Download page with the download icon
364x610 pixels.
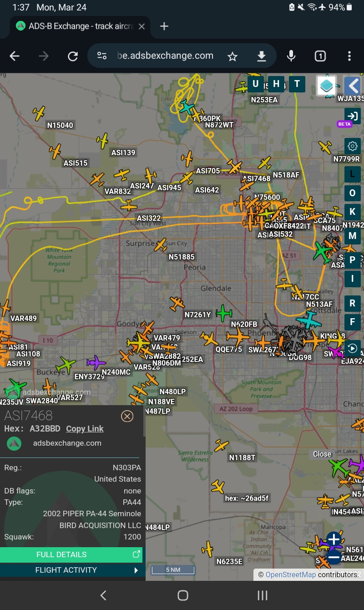[x=261, y=56]
